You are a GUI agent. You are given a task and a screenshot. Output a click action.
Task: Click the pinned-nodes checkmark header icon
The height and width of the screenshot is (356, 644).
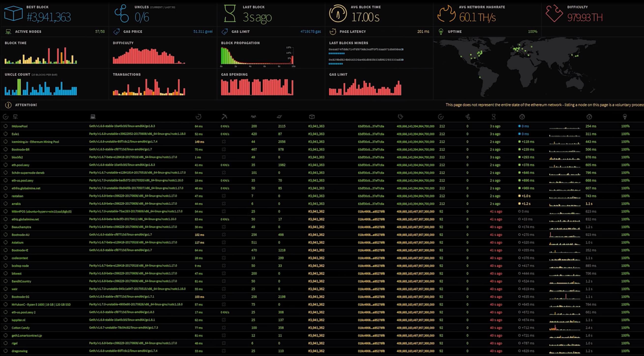point(5,117)
